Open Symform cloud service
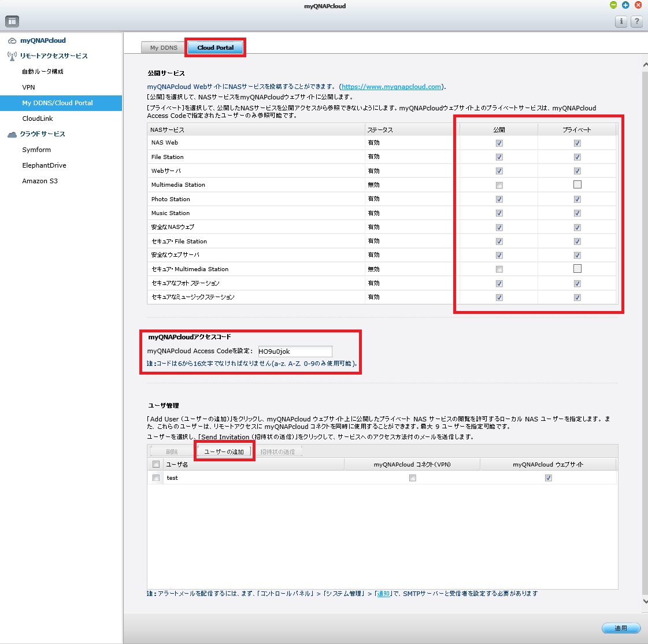The image size is (648, 644). click(36, 150)
